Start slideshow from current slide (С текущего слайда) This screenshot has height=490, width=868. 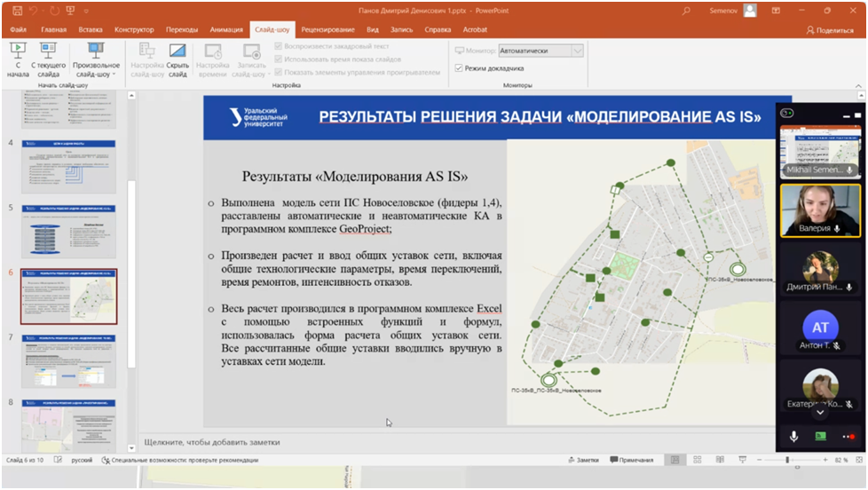48,59
